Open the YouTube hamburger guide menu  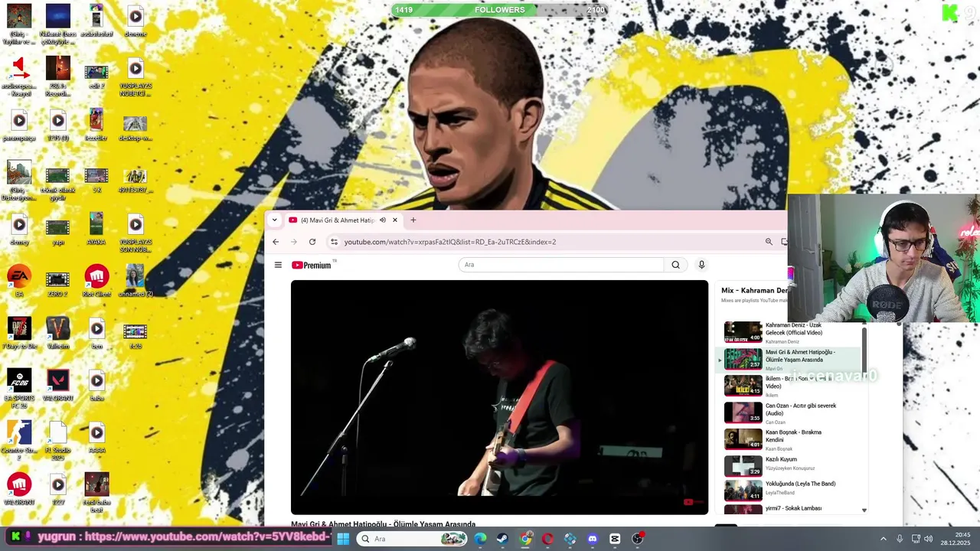coord(278,265)
